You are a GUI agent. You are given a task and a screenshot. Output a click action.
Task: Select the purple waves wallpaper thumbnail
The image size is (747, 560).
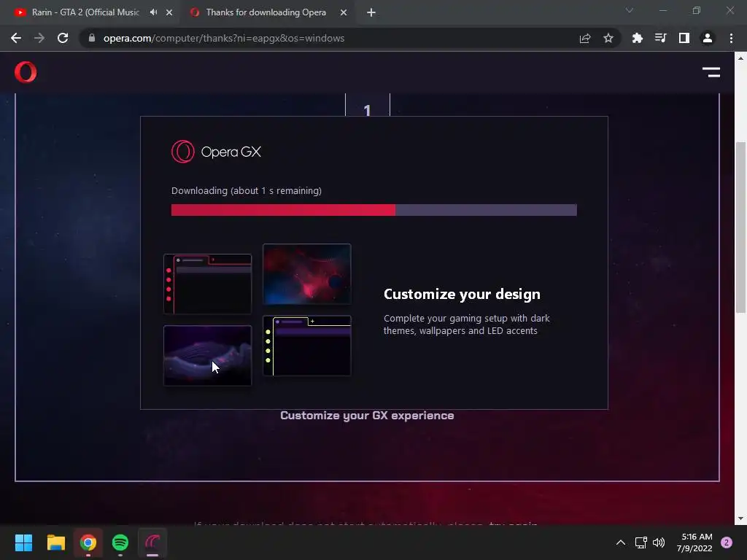(x=208, y=355)
